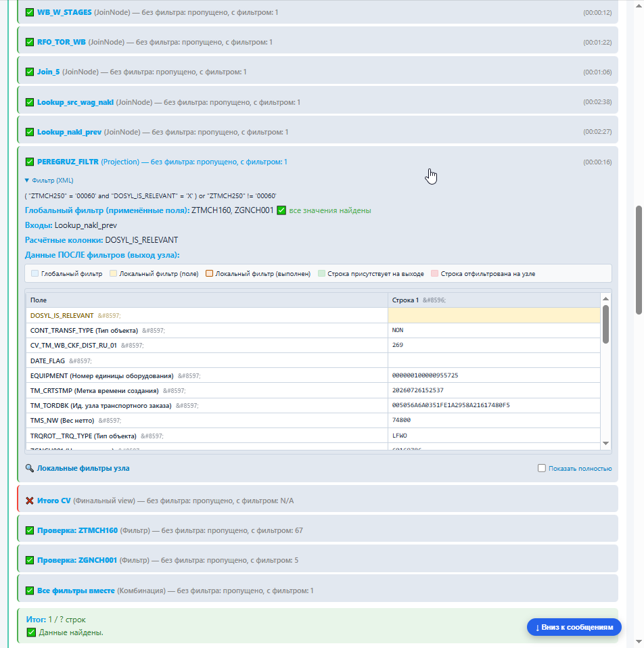Click Строка присутствует на выходе legend swatch
Viewport: 644px width, 648px height.
[321, 273]
